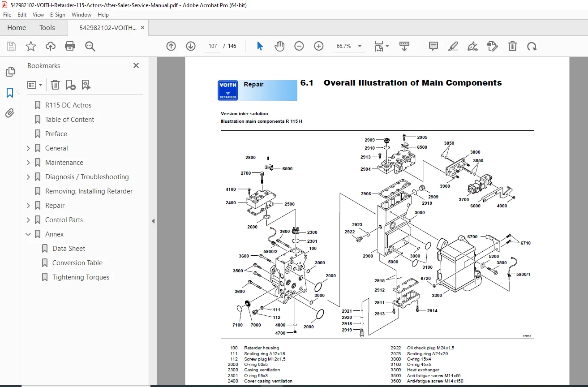Add a new bookmark in Bookmarks panel
Viewport: 588px width, 387px height.
[70, 85]
